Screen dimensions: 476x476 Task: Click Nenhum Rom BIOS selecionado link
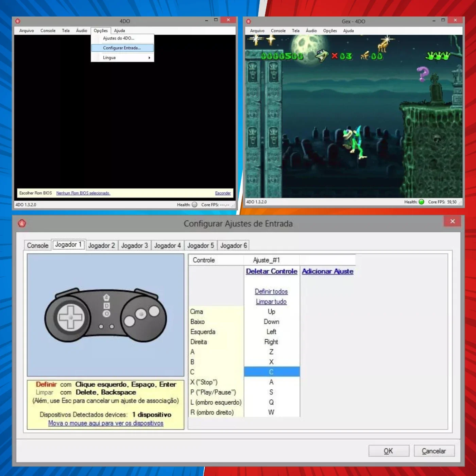[83, 193]
